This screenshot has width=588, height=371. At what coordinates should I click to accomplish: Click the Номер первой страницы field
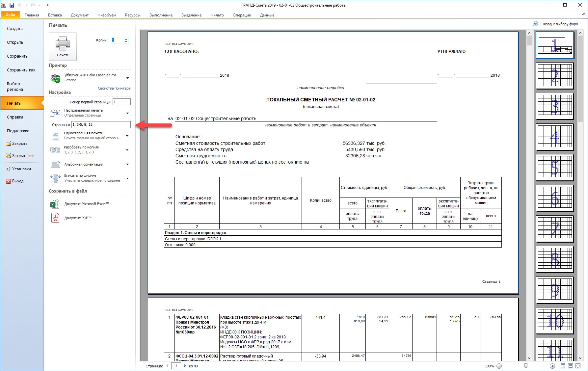tap(121, 102)
